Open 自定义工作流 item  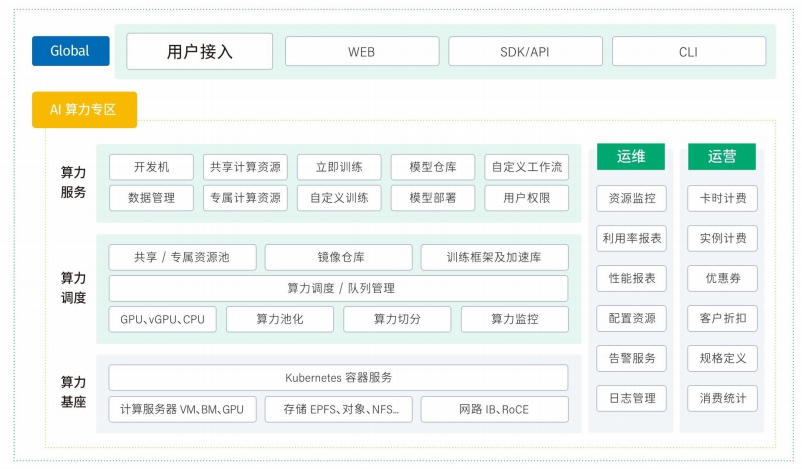coord(526,167)
